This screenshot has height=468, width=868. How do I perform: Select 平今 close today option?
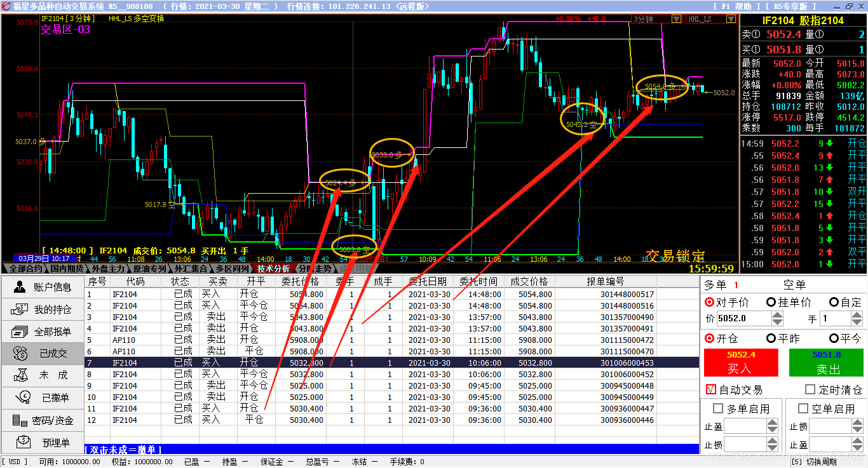tap(845, 338)
